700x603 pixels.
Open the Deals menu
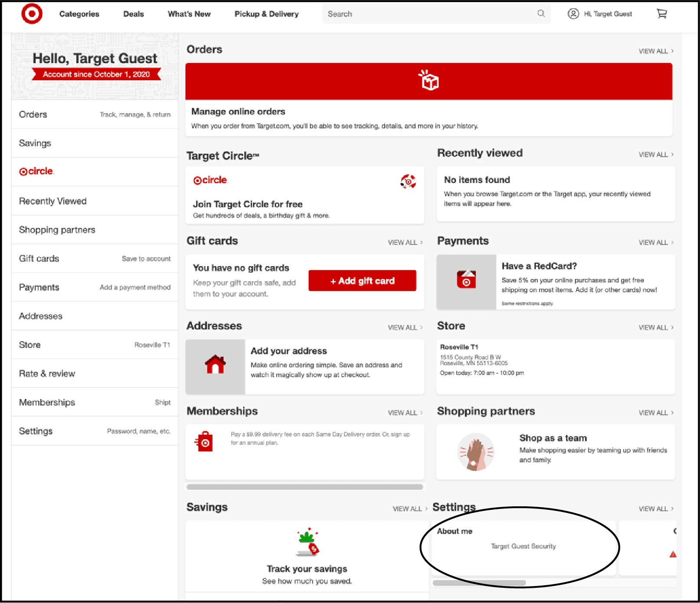[134, 14]
